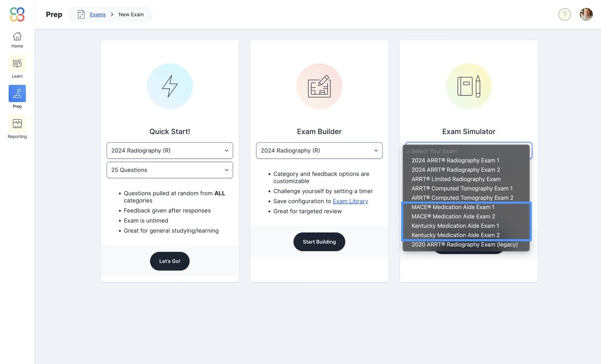Click the Quick Start lightning icon

pyautogui.click(x=169, y=86)
